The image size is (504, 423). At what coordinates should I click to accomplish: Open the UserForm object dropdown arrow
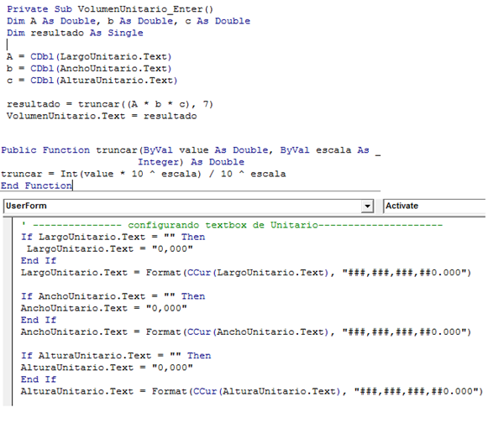coord(367,206)
